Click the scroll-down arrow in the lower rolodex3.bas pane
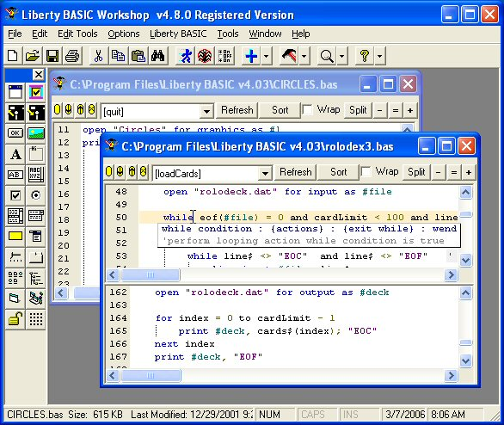Viewport: 504px width, 425px height. pyautogui.click(x=466, y=360)
